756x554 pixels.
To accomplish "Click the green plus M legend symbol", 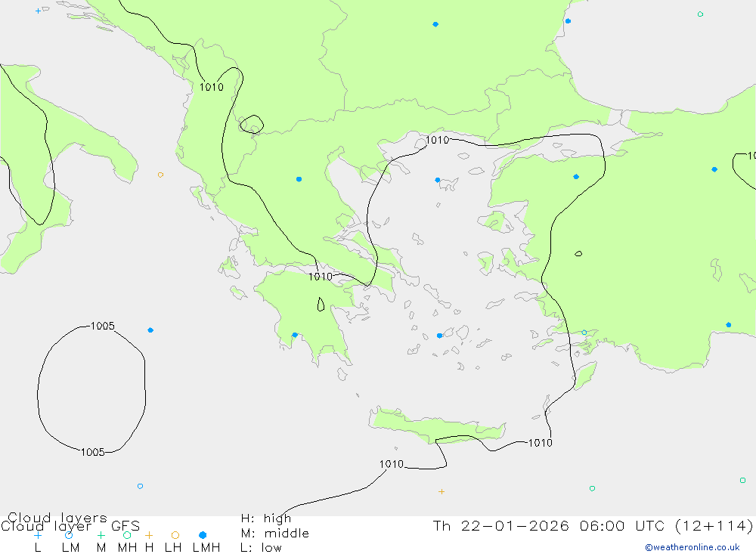I will click(101, 535).
